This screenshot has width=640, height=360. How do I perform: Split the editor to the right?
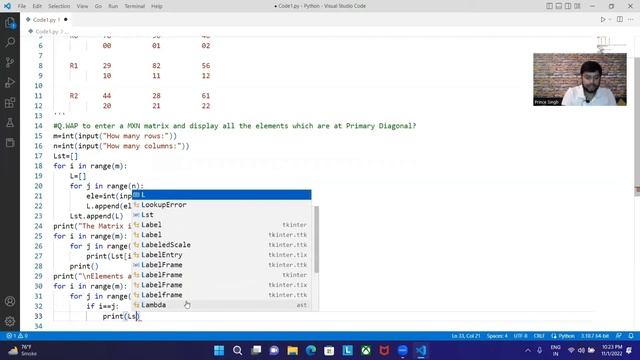click(620, 20)
